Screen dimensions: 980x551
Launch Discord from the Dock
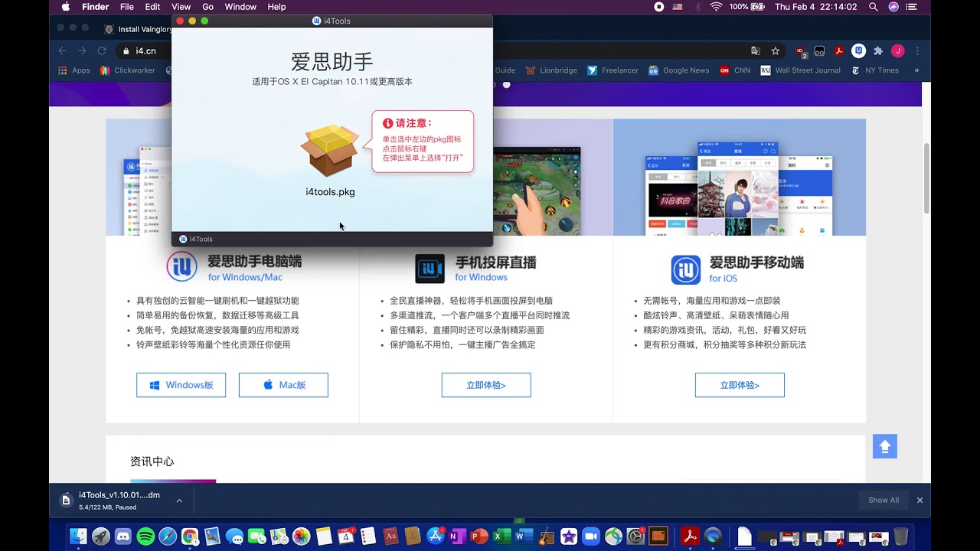point(123,536)
